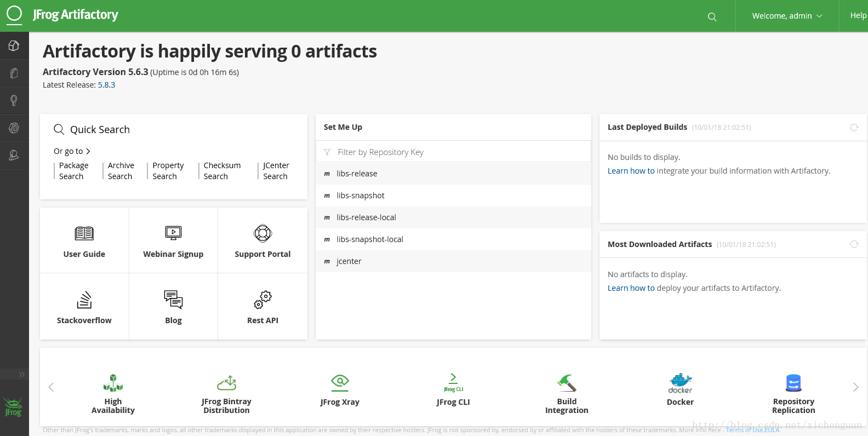Open the Welcome, admin dropdown
The width and height of the screenshot is (868, 436).
coord(787,16)
